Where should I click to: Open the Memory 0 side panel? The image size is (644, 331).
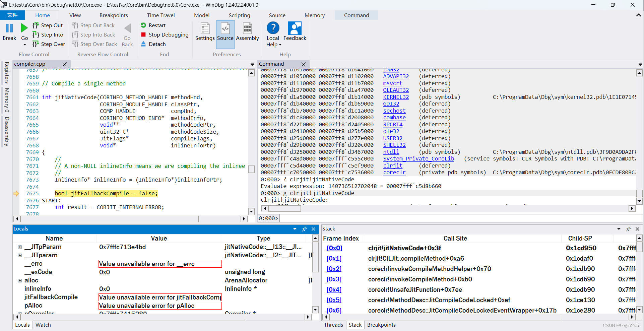(6, 100)
